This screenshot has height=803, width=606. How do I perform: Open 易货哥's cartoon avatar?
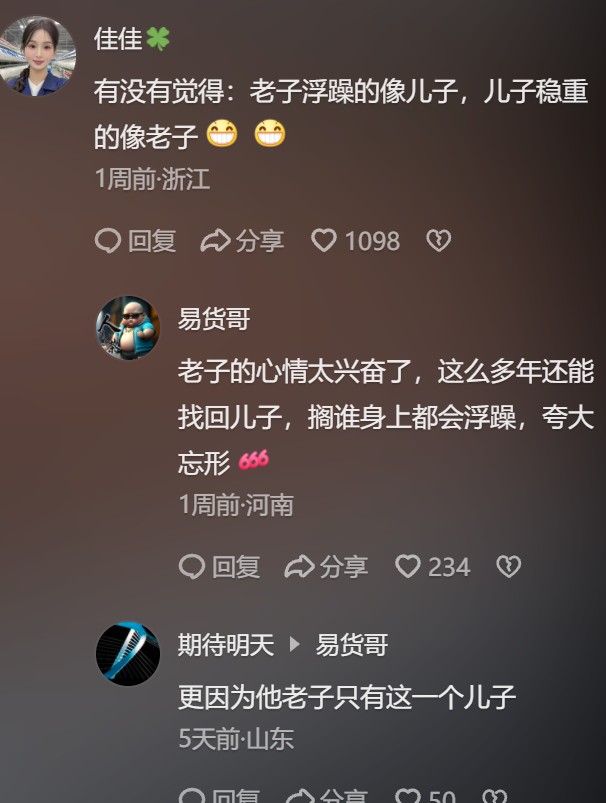(128, 328)
